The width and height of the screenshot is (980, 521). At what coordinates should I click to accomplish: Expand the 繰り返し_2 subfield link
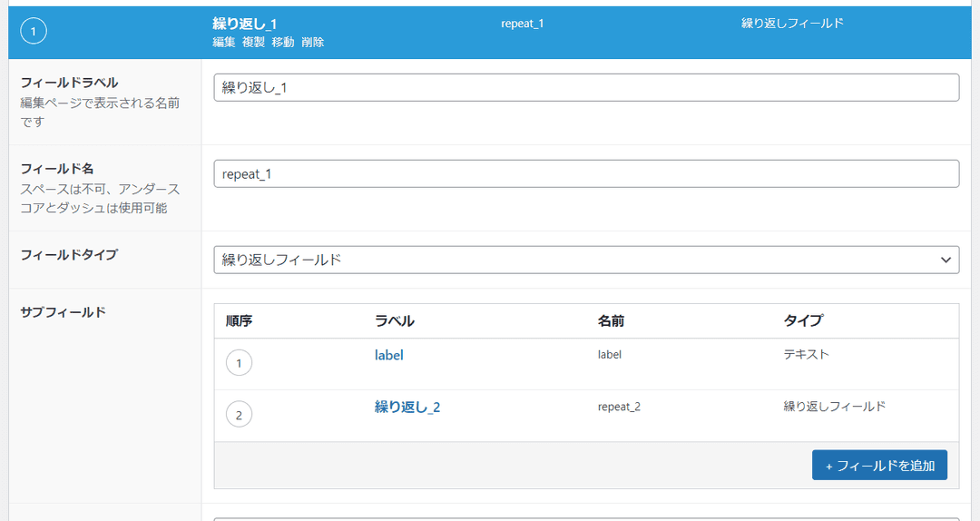pos(407,408)
